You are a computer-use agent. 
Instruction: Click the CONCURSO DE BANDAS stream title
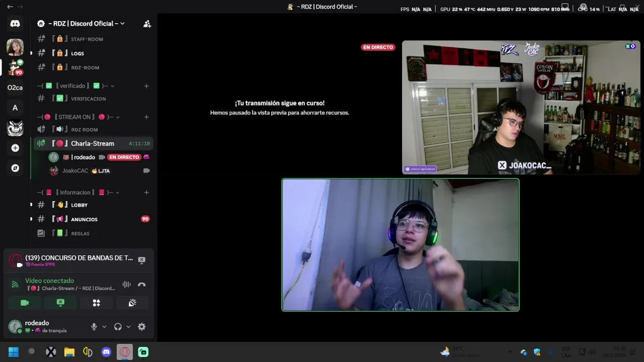pyautogui.click(x=79, y=258)
